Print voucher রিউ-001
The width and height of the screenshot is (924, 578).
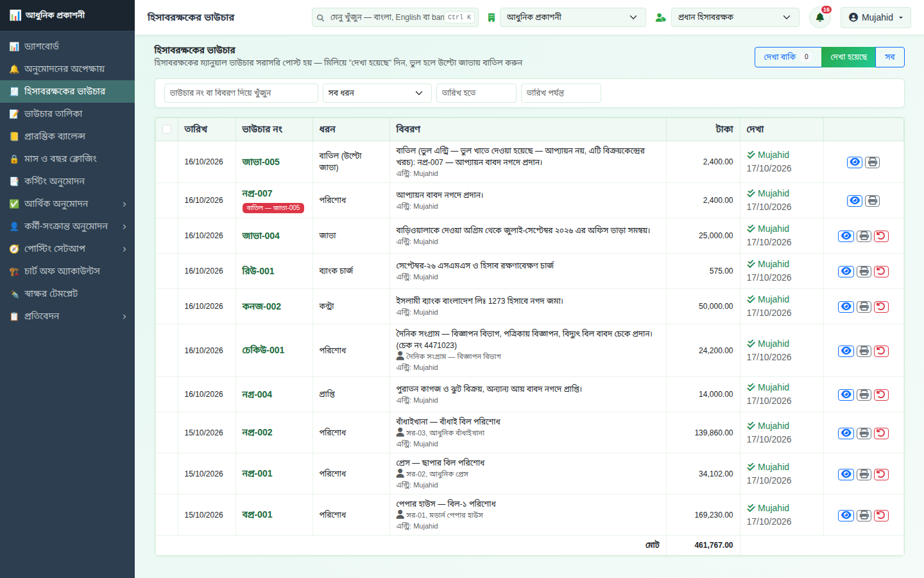pos(864,271)
